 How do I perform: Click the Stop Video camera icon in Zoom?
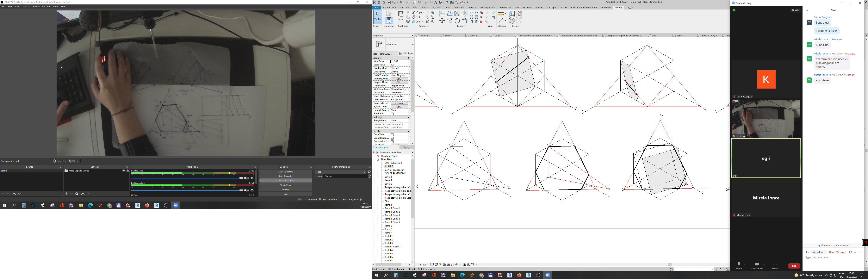pos(756,264)
